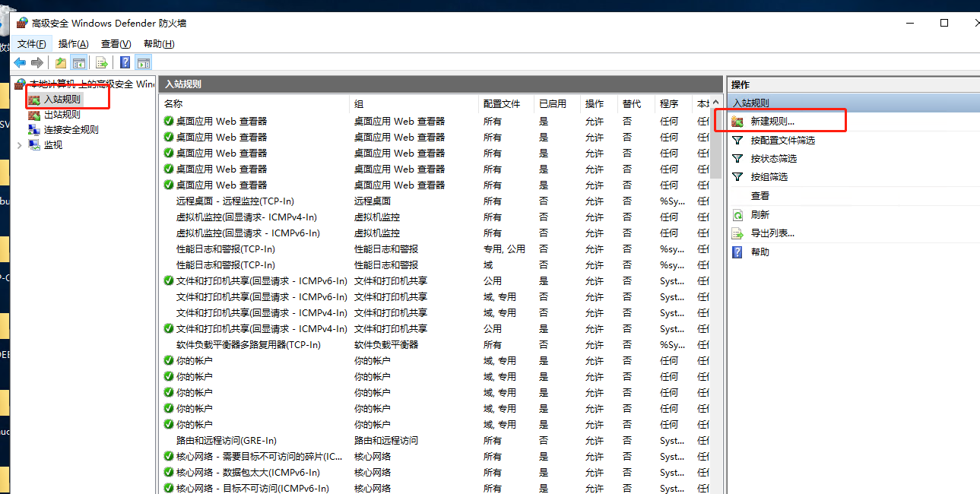This screenshot has height=494, width=980.
Task: Click the 新建规则... action link
Action: 772,122
